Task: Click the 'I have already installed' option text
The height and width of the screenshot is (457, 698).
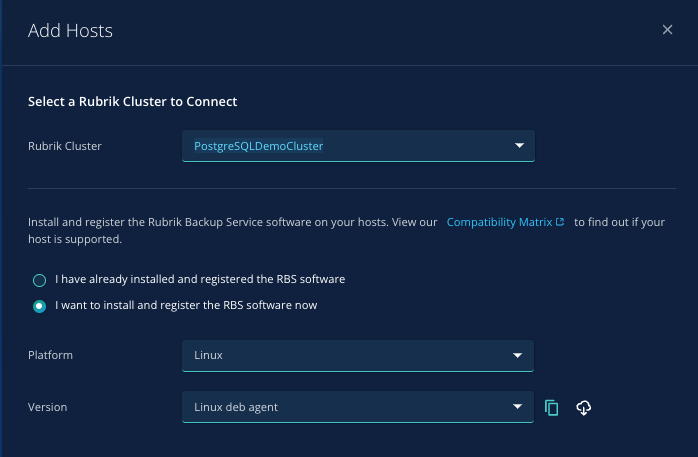Action: pos(200,279)
